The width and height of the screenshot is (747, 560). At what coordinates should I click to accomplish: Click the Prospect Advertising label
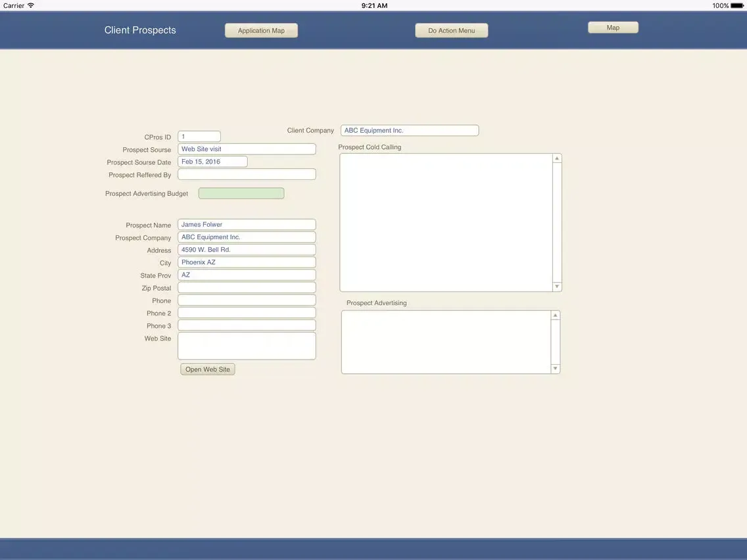(376, 303)
